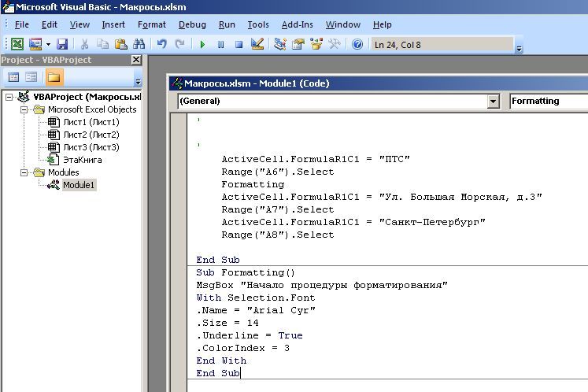Open the Format menu
This screenshot has width=588, height=392.
tap(151, 24)
